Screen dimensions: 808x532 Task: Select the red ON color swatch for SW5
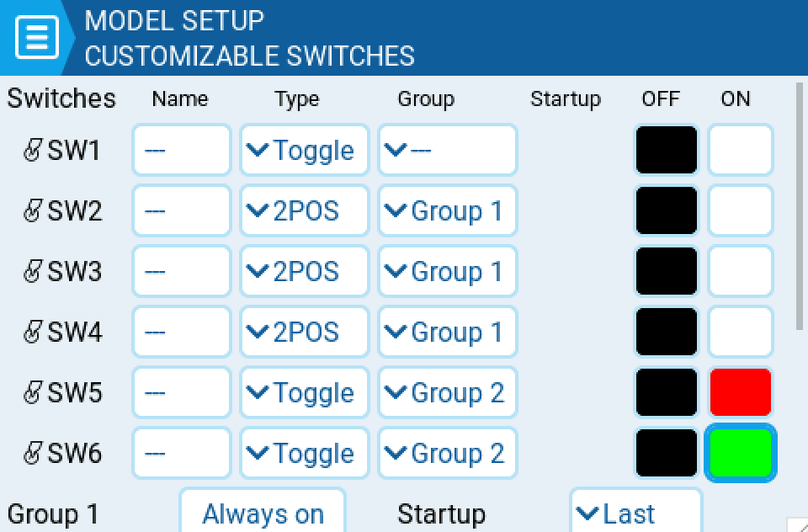pyautogui.click(x=741, y=392)
